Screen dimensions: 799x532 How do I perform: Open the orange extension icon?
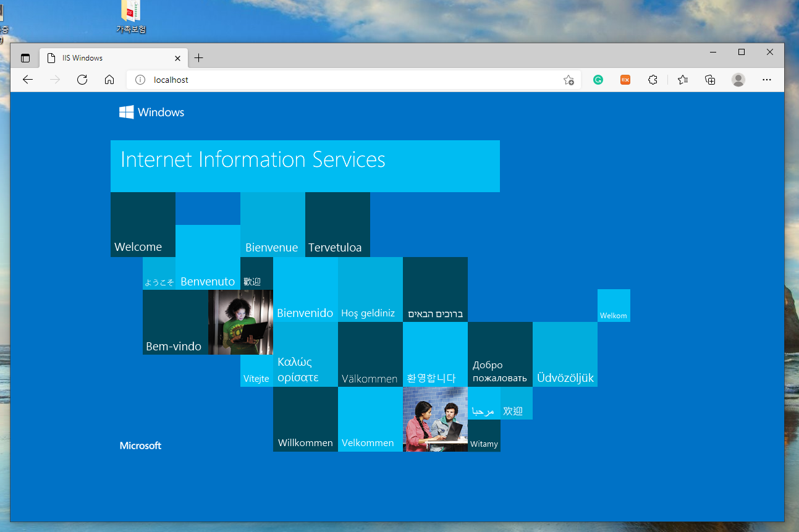tap(625, 80)
